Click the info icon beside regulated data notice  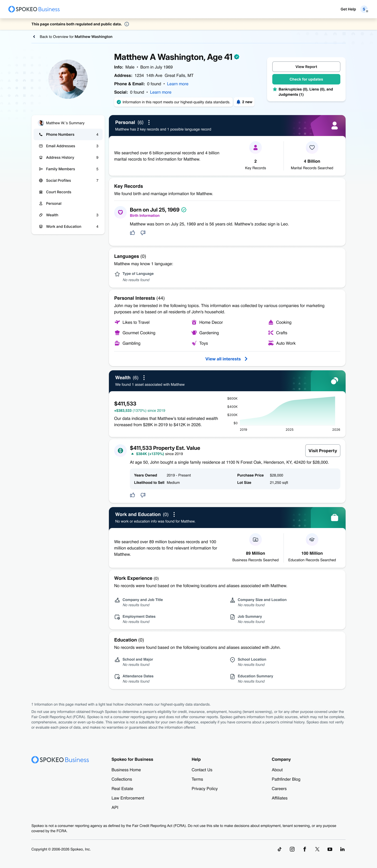(x=127, y=24)
